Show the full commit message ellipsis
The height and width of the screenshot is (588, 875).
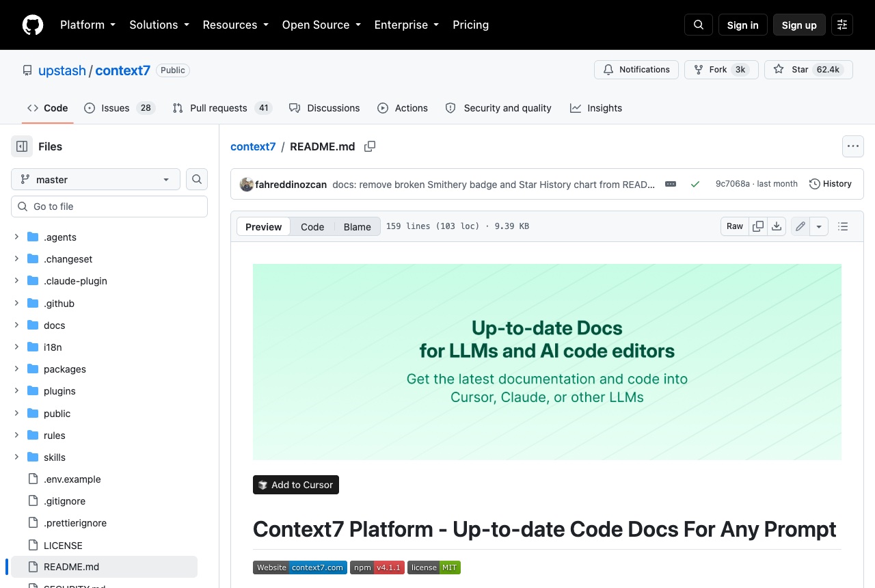(671, 184)
